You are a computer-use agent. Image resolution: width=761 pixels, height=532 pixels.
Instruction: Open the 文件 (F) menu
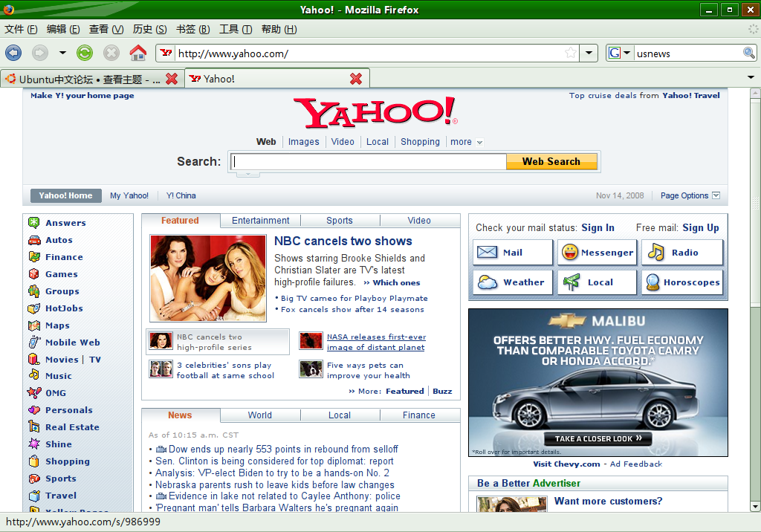point(21,29)
